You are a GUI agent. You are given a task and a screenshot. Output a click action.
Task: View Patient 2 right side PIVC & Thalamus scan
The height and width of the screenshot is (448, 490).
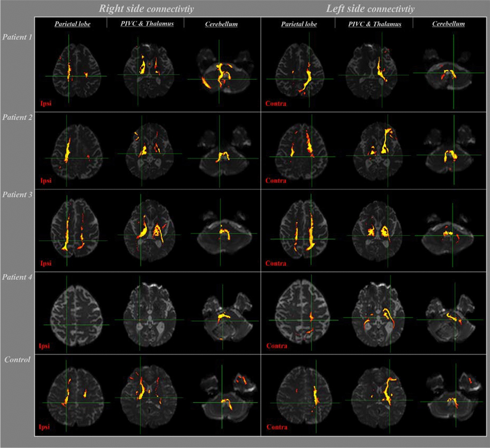click(150, 151)
